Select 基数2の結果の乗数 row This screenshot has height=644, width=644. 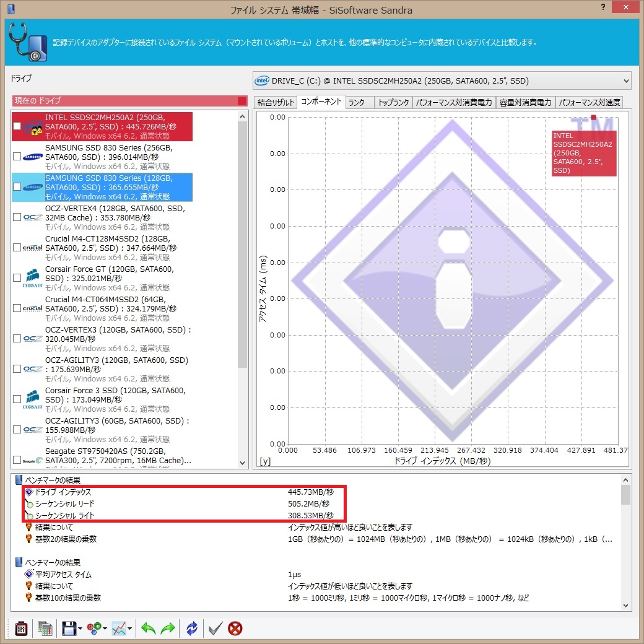[x=319, y=539]
